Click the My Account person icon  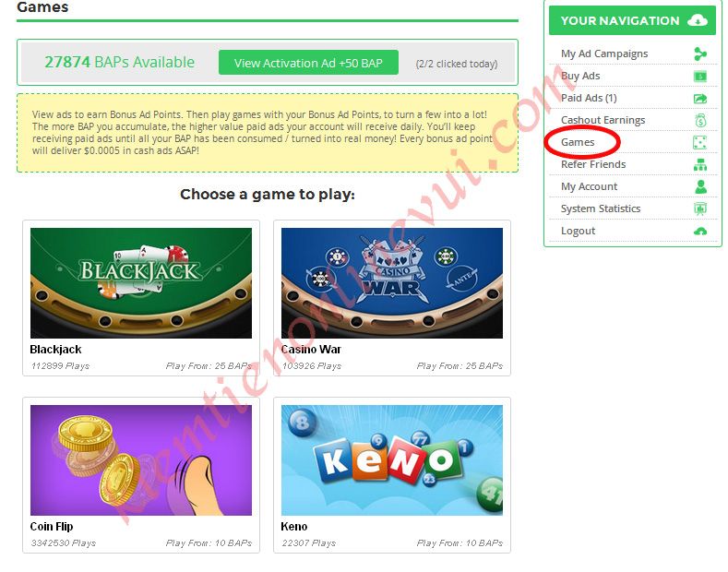coord(700,186)
